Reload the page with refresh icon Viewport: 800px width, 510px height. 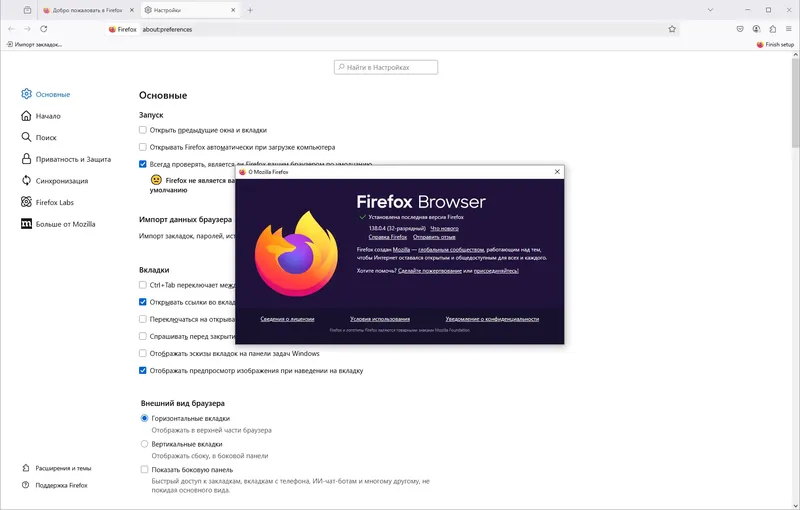44,29
